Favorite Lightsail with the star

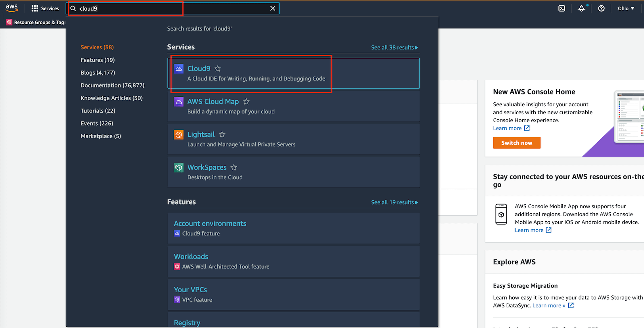click(x=222, y=134)
